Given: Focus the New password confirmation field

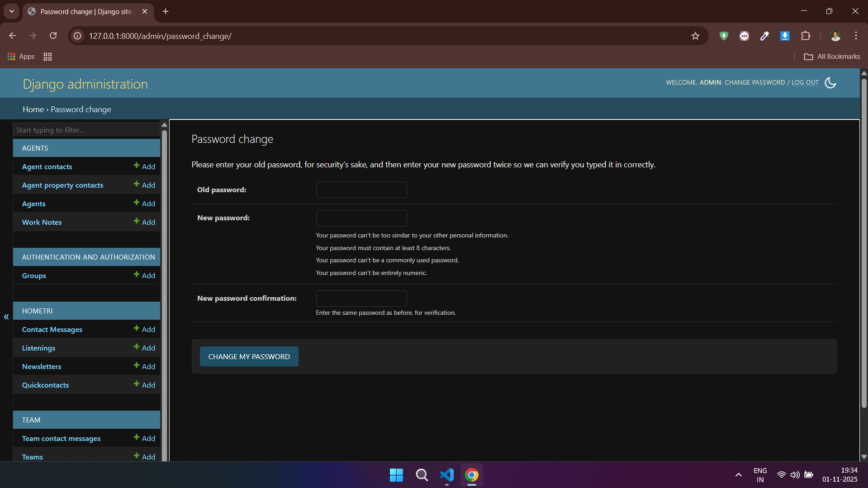Looking at the screenshot, I should coord(361,298).
